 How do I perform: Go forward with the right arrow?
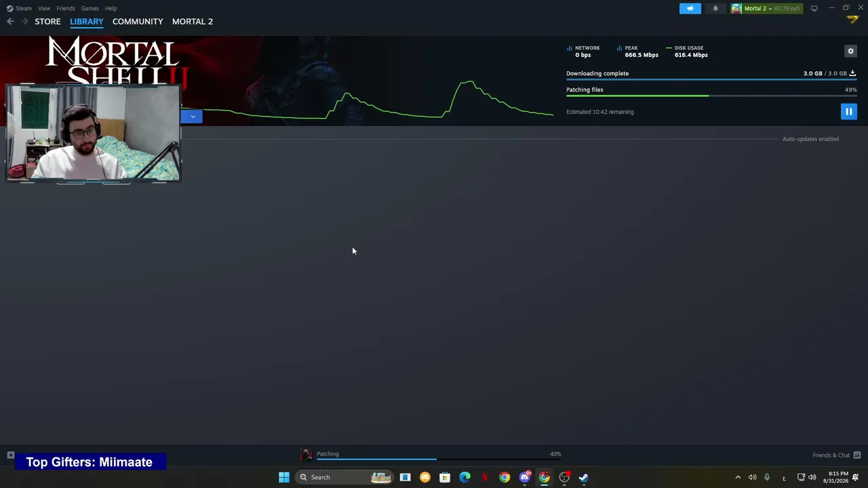pos(24,22)
